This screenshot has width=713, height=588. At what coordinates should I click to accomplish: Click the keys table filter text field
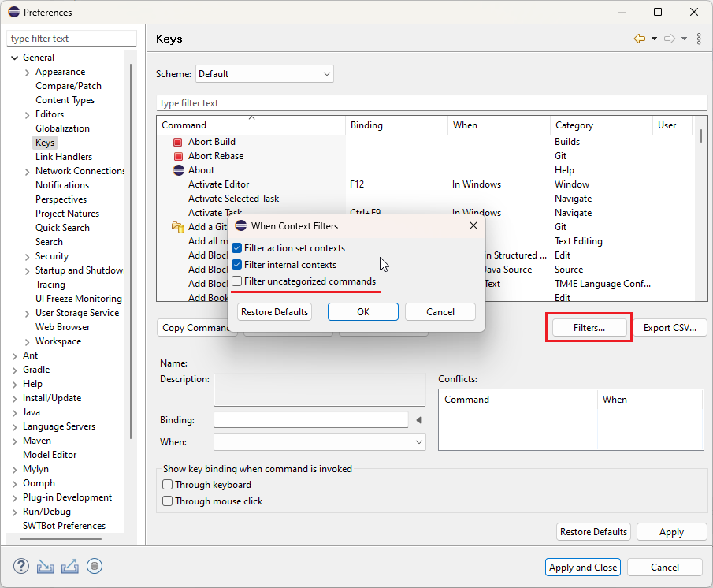[432, 103]
